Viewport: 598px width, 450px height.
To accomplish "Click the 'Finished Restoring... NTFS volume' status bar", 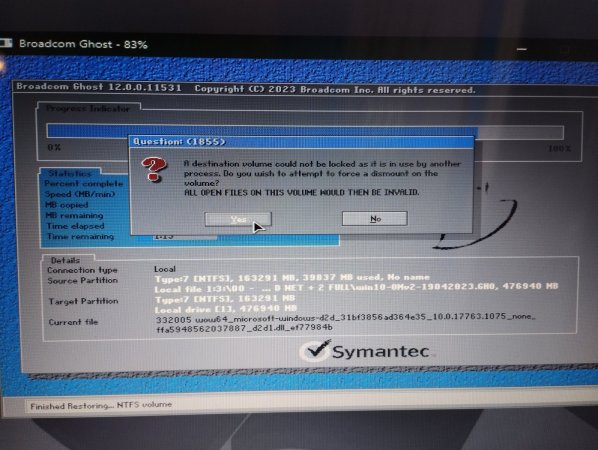I will click(x=101, y=405).
